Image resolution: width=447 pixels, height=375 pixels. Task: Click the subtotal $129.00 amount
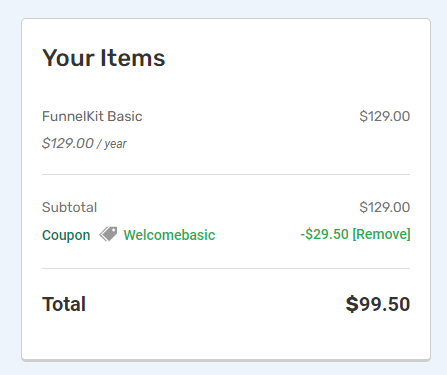[385, 207]
